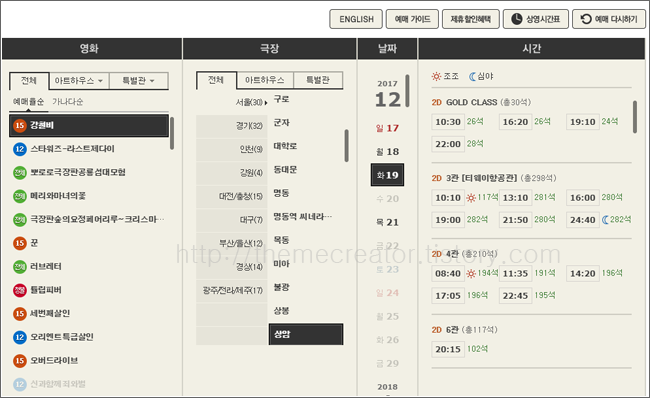Click the 12 rating badge beside 스타워즈-라스트제다이

[19, 149]
